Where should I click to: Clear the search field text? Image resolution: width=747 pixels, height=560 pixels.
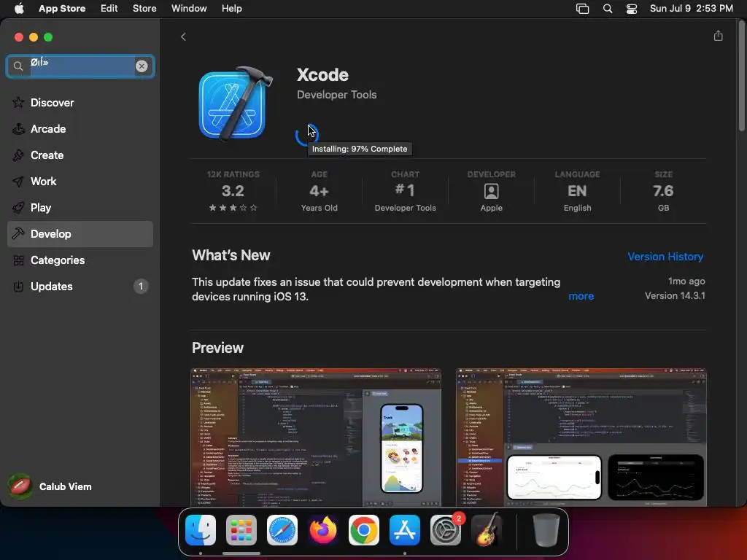142,66
